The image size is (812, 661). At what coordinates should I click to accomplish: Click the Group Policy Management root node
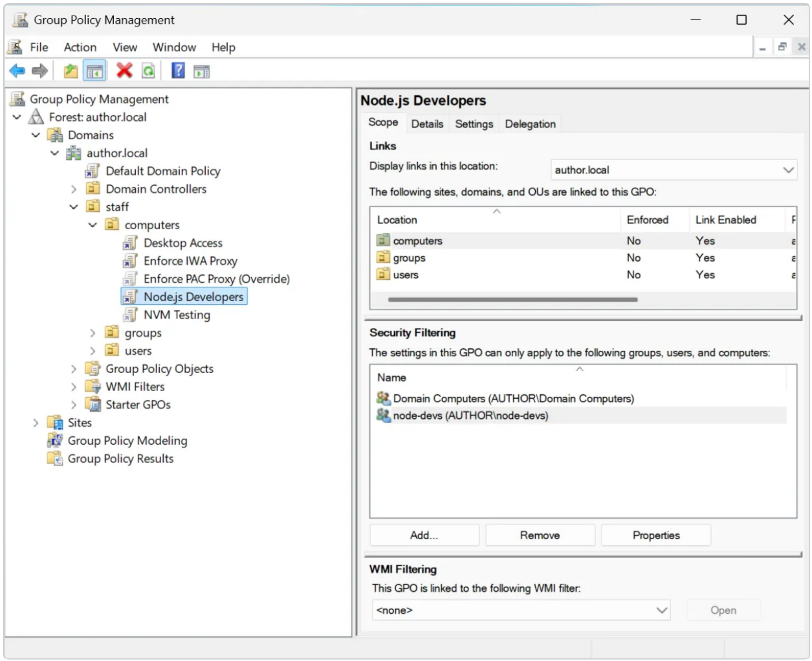(99, 99)
